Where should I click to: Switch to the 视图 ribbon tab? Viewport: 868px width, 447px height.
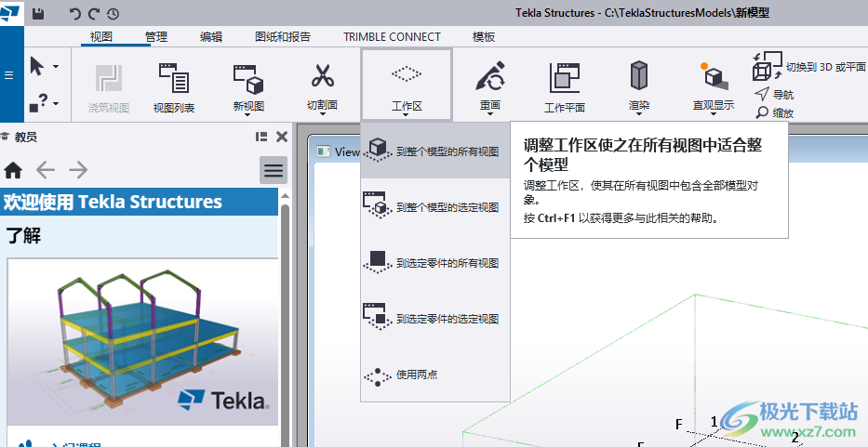(x=100, y=36)
